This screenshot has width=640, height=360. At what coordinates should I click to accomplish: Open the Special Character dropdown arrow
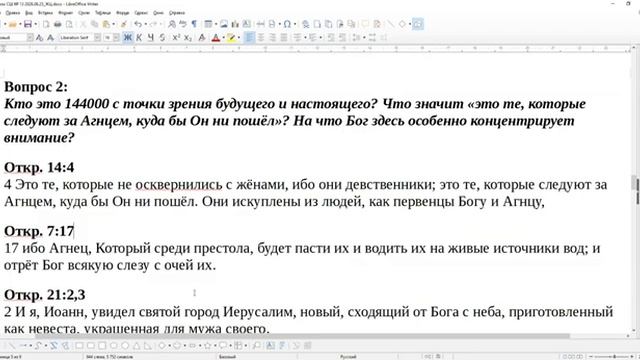tap(295, 24)
